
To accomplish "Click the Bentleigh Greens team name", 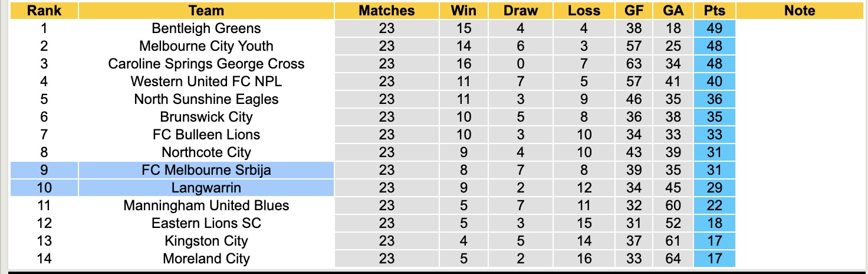I will tap(206, 28).
